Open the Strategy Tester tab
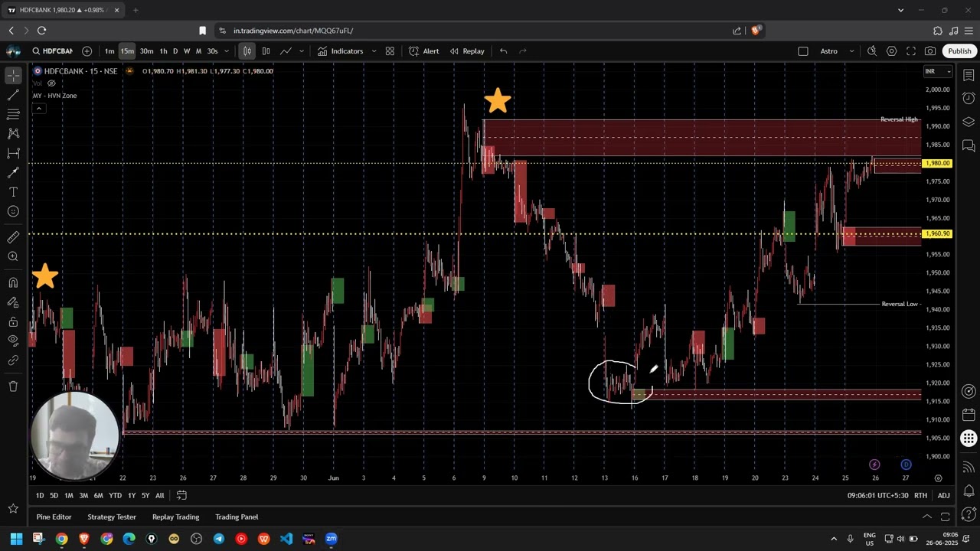The image size is (980, 551). (112, 517)
